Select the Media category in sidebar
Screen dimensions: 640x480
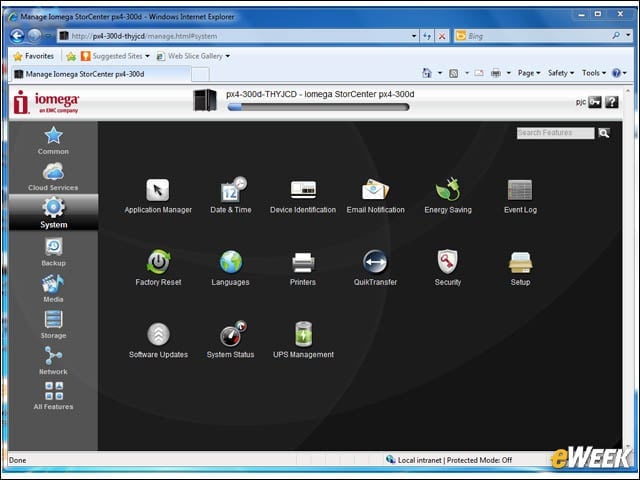pos(53,288)
